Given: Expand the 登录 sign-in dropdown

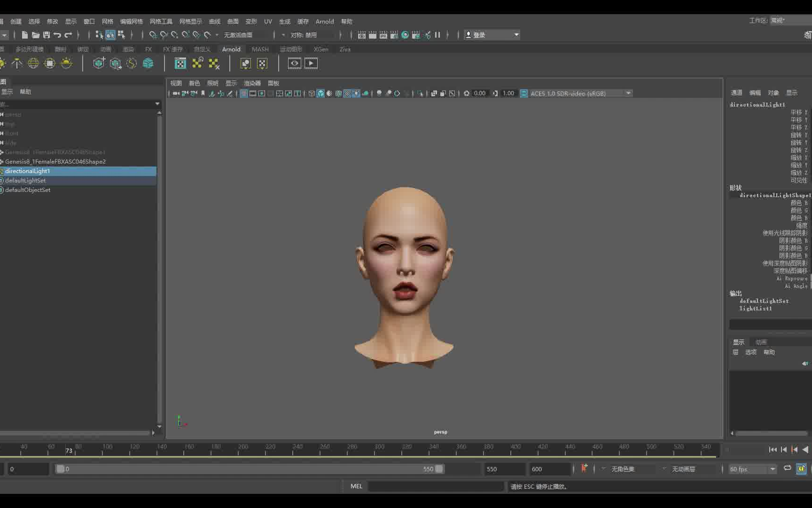Looking at the screenshot, I should [516, 35].
